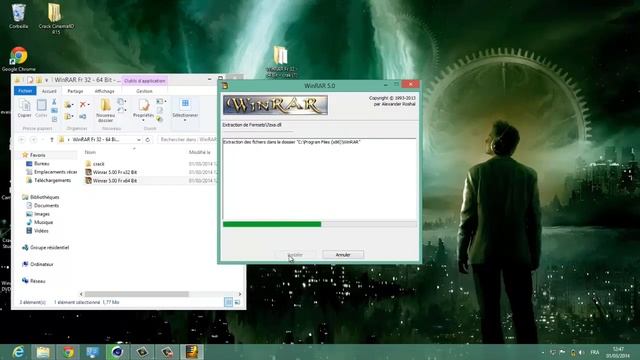This screenshot has height=360, width=640.
Task: Open File Explorer from taskbar
Action: [x=43, y=352]
